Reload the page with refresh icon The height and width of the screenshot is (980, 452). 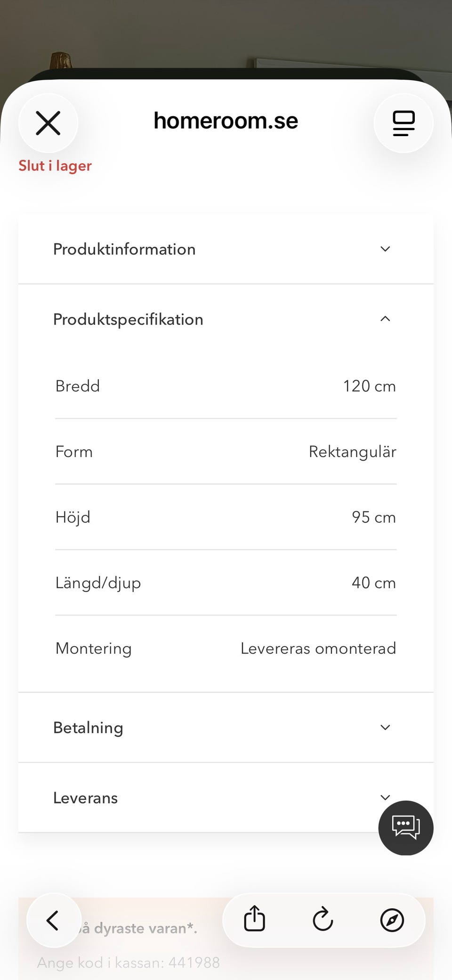tap(323, 919)
